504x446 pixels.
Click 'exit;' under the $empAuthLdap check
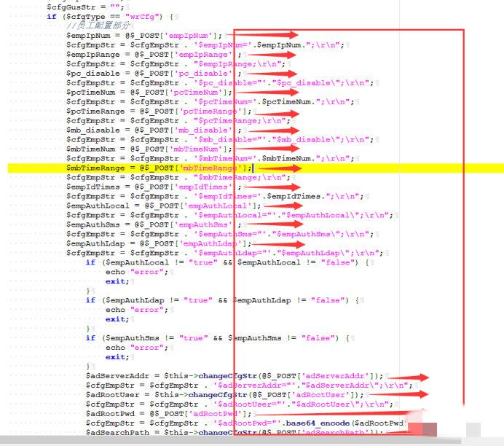pyautogui.click(x=117, y=320)
